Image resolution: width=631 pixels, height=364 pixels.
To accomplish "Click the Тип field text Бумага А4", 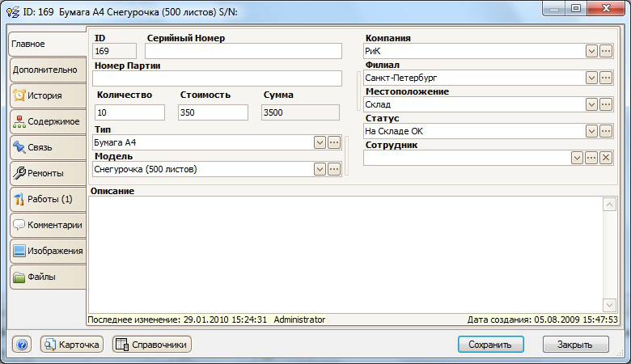I will click(115, 142).
